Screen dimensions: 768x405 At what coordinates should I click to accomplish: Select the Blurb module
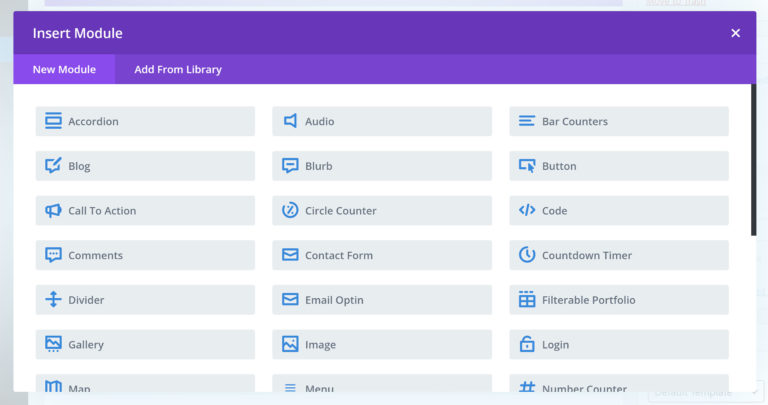point(382,166)
